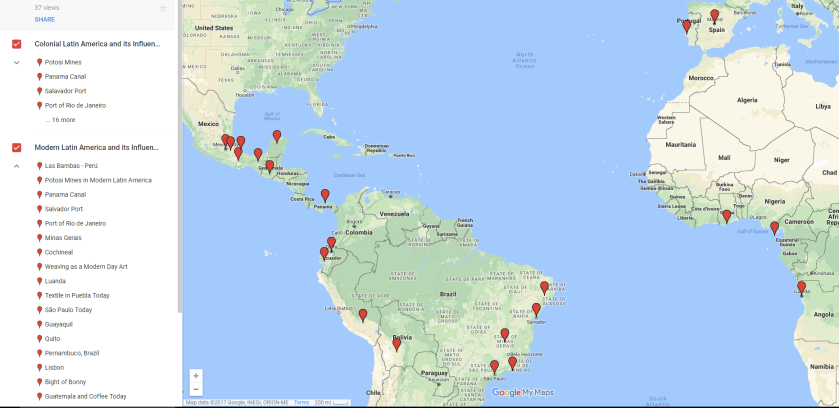Collapse the Modern Latin America layer list
The height and width of the screenshot is (408, 839).
pos(17,166)
